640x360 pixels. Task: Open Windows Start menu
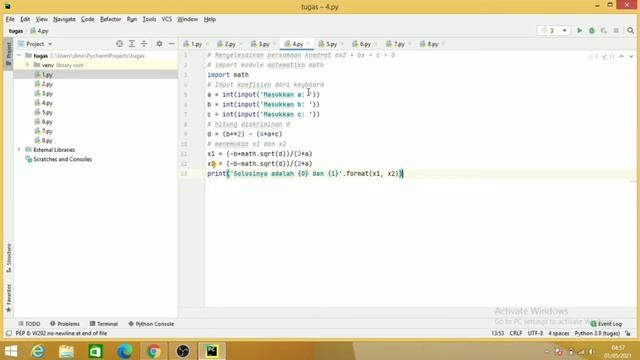[x=11, y=351]
